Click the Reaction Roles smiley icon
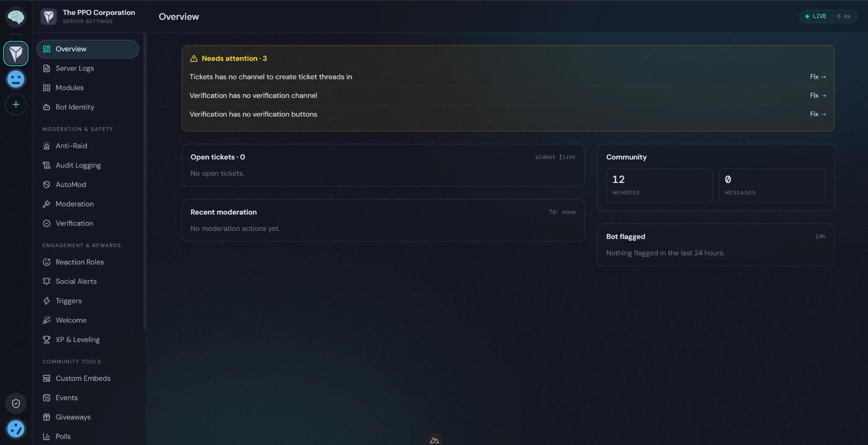868x445 pixels. tap(47, 262)
